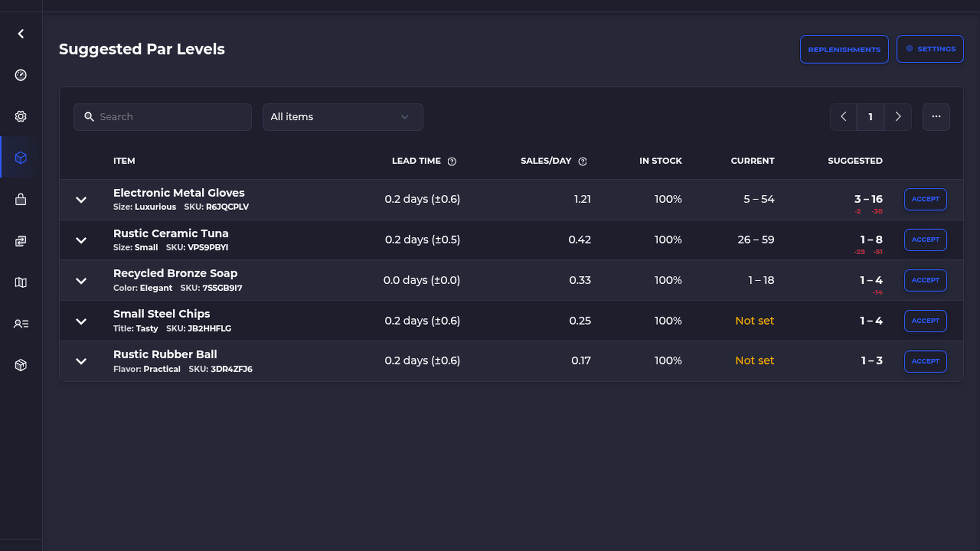Accept suggestion for Electronic Metal Gloves

pos(925,199)
